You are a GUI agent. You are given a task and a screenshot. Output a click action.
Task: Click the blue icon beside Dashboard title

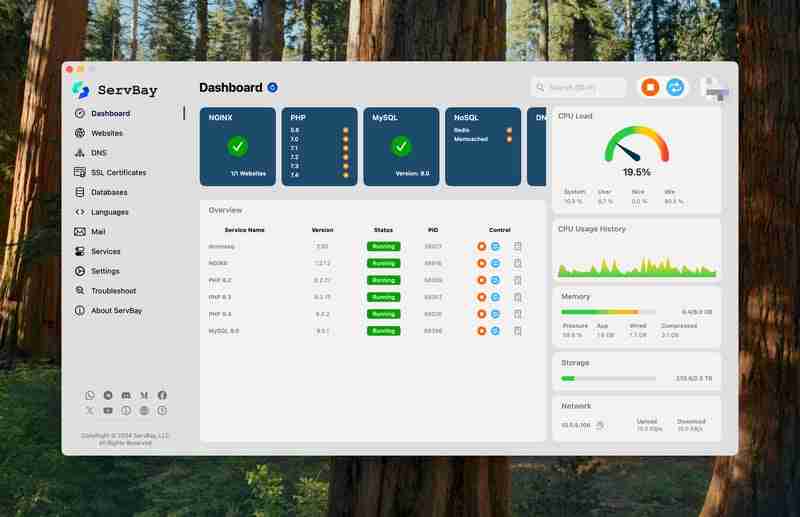pos(272,88)
